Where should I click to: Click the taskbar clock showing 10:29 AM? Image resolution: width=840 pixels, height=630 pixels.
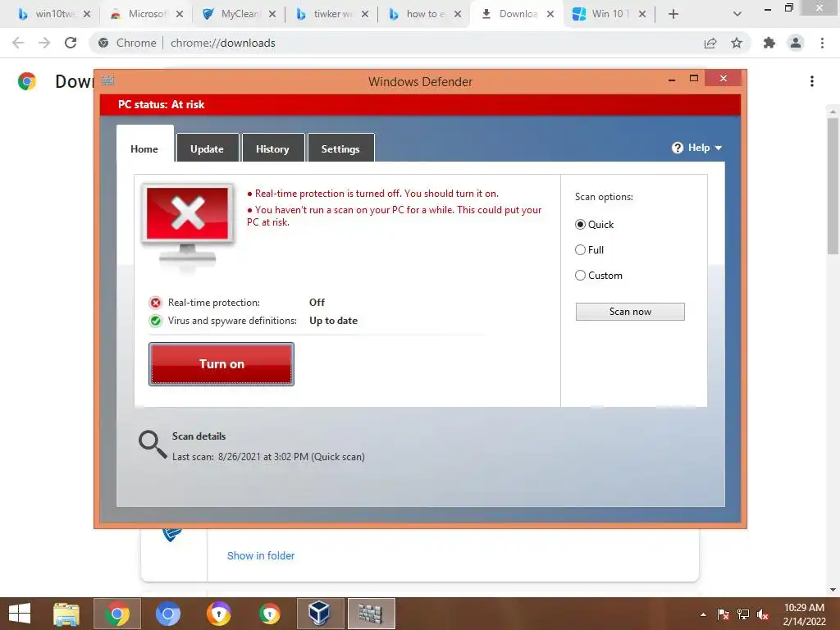click(804, 614)
